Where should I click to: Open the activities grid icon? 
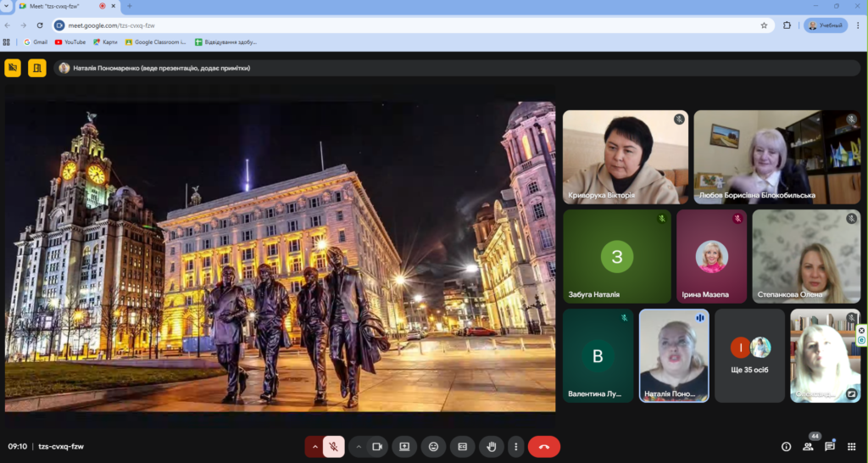tap(852, 446)
